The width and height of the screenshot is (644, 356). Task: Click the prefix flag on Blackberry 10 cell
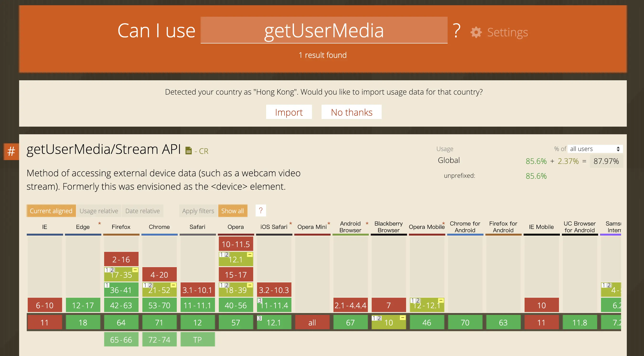[x=402, y=318]
